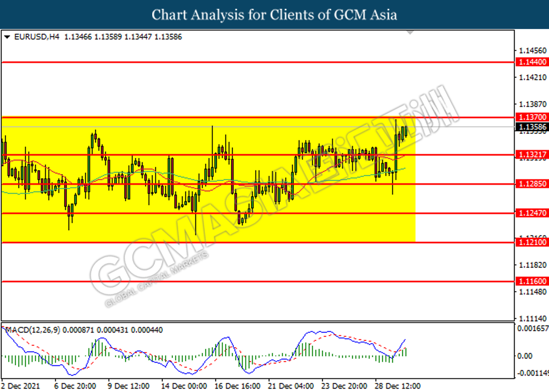Select the 1.12100 price level label
Screen dimensions: 549x392
(x=532, y=242)
